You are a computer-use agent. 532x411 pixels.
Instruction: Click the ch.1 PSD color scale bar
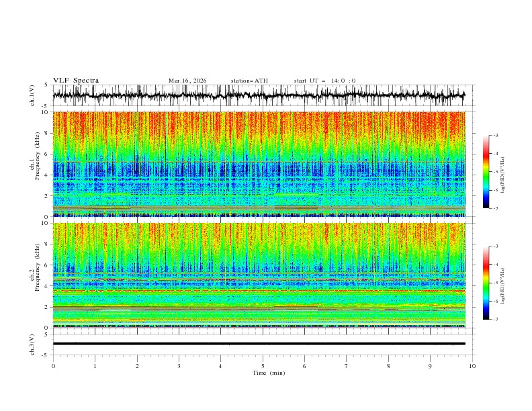(x=486, y=171)
